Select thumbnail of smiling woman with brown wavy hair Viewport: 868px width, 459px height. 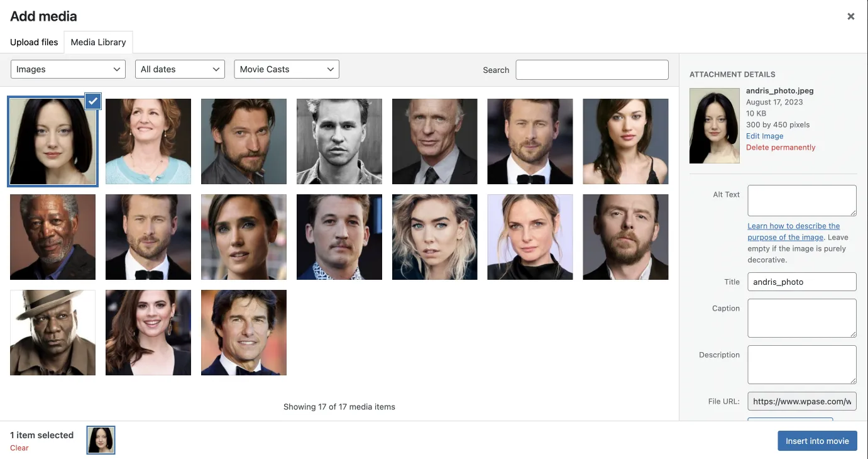pos(148,333)
